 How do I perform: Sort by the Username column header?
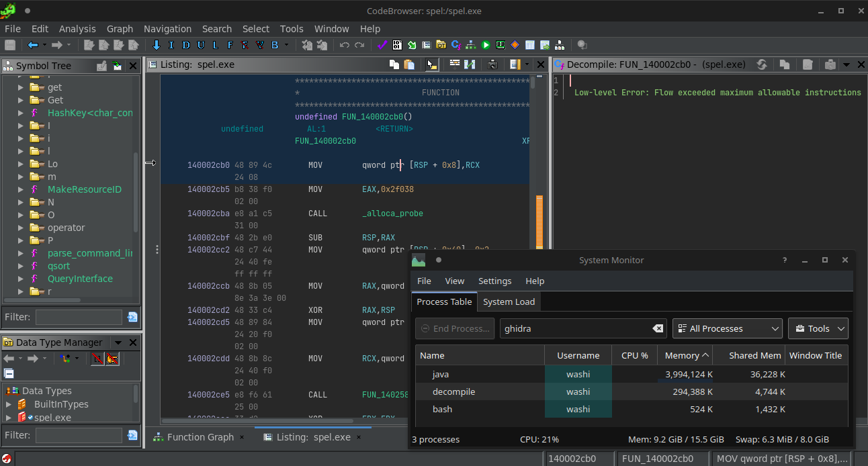tap(578, 355)
